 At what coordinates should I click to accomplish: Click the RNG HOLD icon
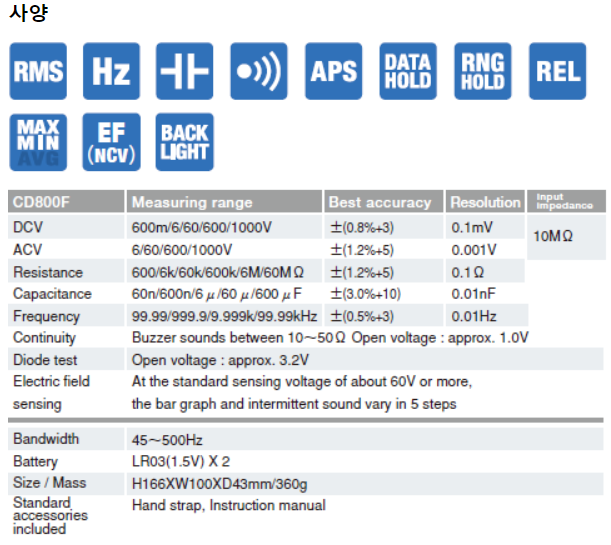click(x=483, y=71)
